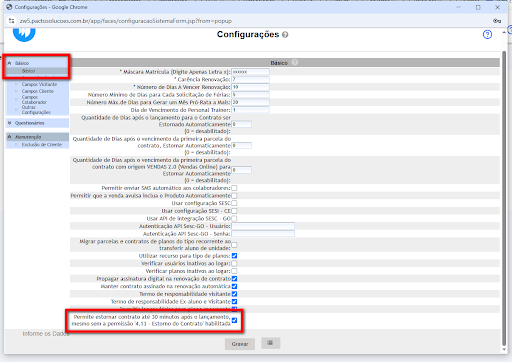Viewport: 512px width, 362px height.
Task: Click the Carência Renovação input field
Action: click(x=250, y=79)
